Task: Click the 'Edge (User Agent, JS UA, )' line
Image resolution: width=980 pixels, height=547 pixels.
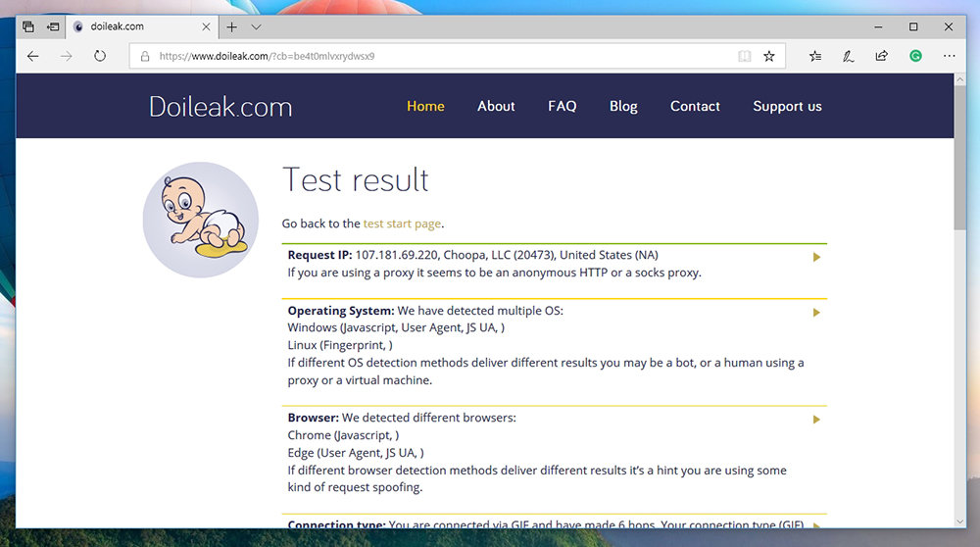Action: (356, 453)
